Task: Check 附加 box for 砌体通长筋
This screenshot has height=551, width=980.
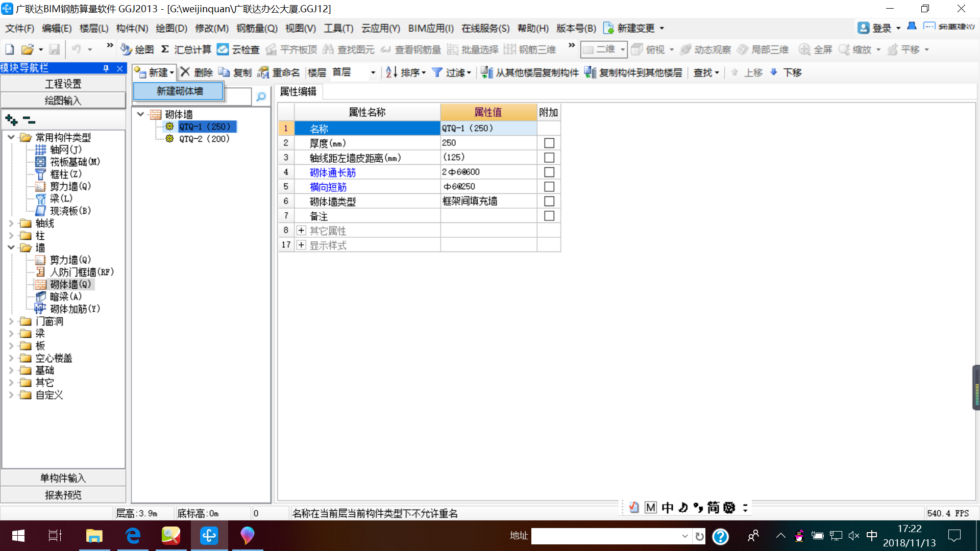Action: pos(549,172)
